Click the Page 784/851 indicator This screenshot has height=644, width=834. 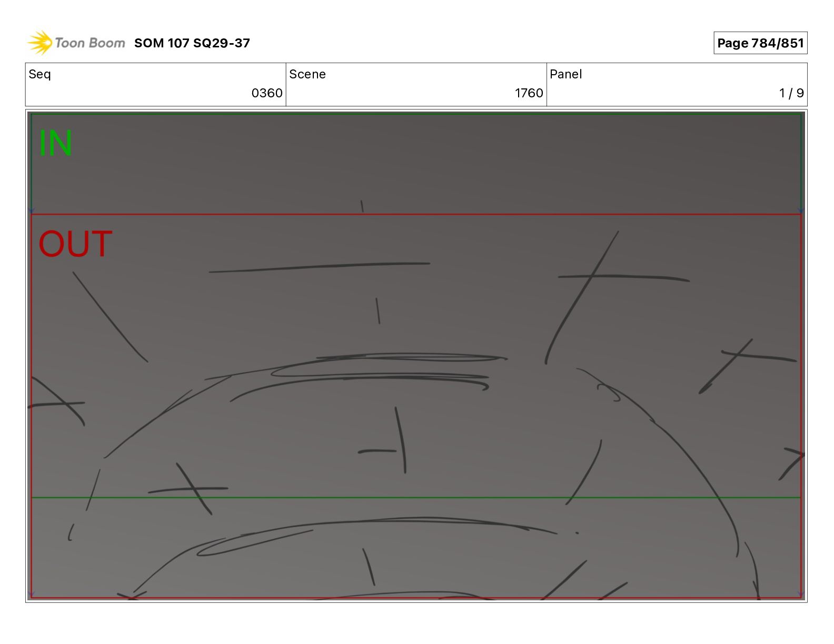pyautogui.click(x=760, y=43)
